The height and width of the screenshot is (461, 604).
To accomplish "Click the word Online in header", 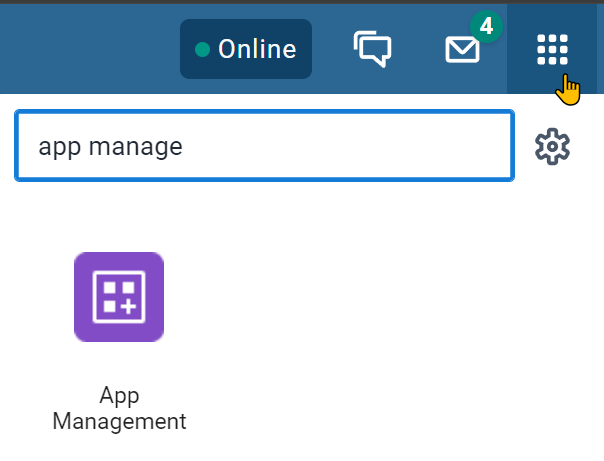I will tap(257, 49).
